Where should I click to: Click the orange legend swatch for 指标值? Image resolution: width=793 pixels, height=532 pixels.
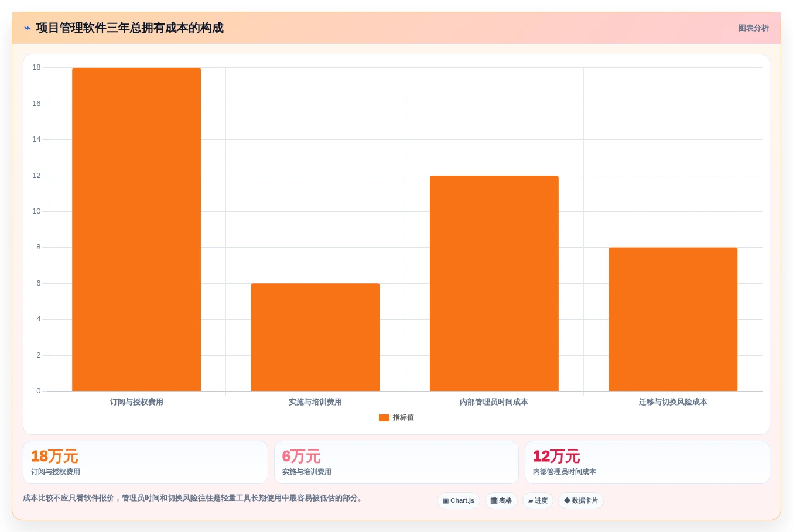click(384, 418)
